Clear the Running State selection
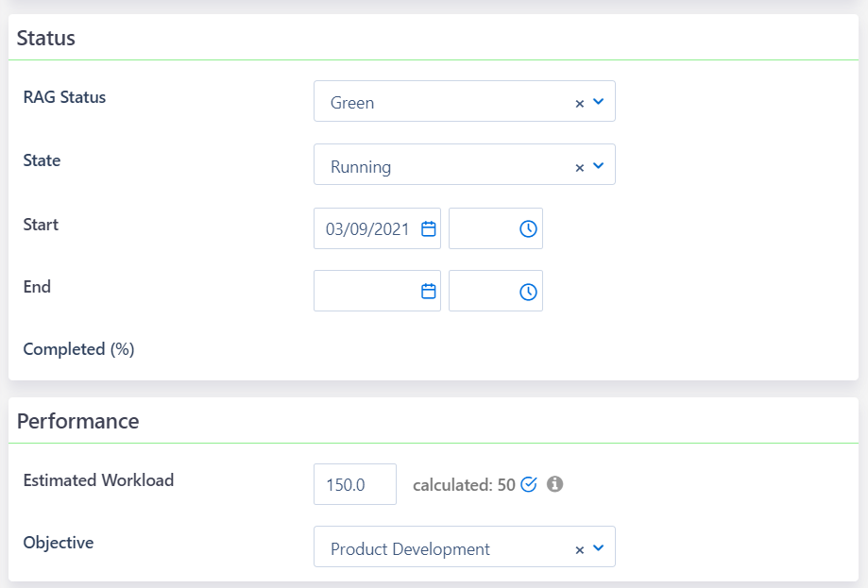868x588 pixels. [579, 164]
